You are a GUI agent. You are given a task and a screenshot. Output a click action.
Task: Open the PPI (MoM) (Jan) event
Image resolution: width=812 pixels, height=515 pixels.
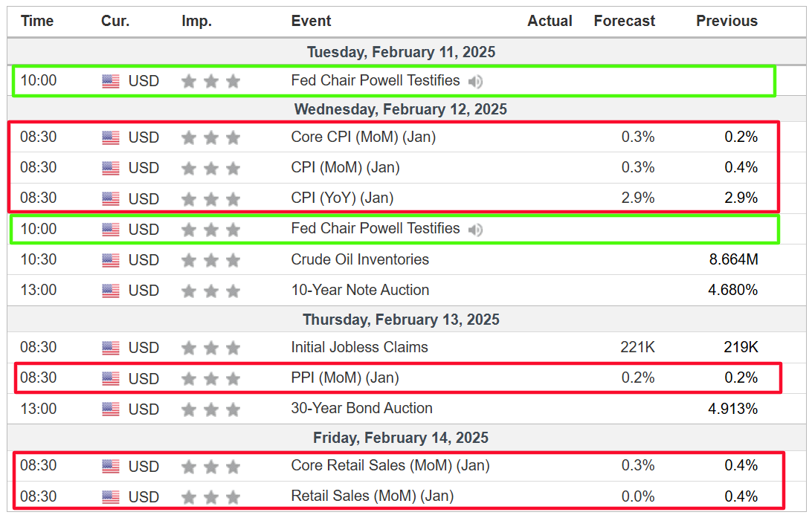click(x=345, y=378)
